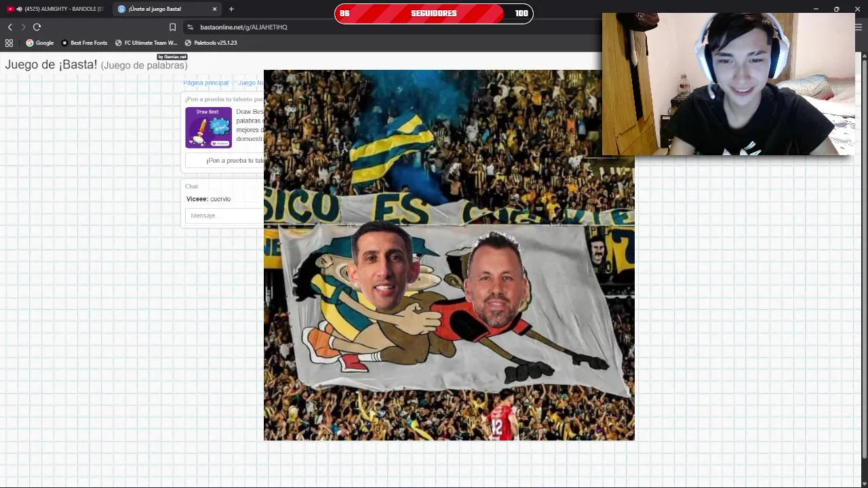Screen dimensions: 868x488
Task: Click the by Gamiac.net label
Action: pyautogui.click(x=172, y=57)
